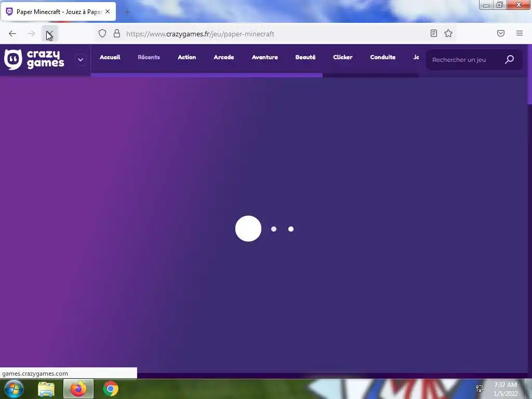
Task: Open a new tab with the plus button
Action: coord(127,12)
